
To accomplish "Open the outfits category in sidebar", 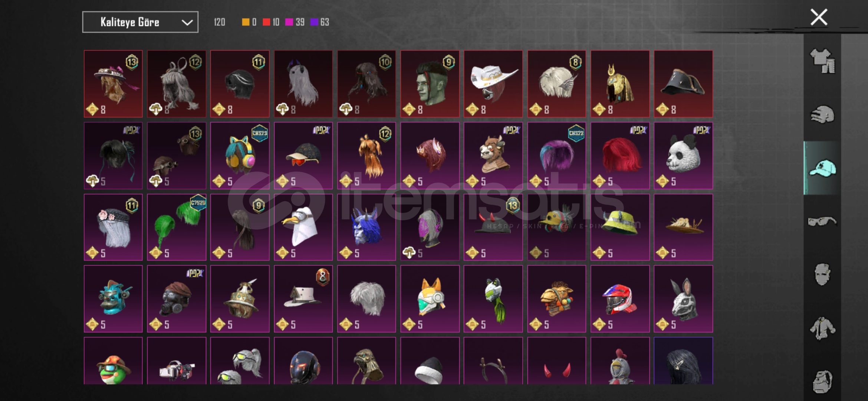I will (822, 61).
